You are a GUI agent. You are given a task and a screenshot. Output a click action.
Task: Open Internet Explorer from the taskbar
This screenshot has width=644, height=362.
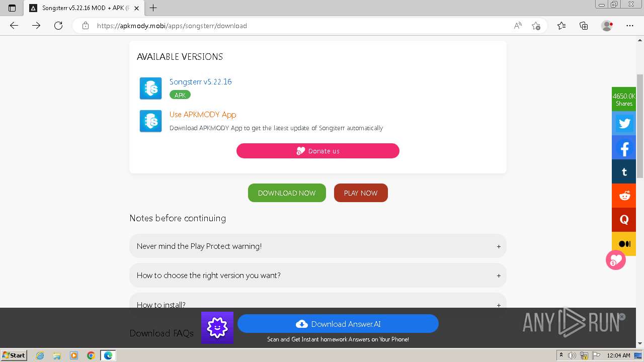(40, 355)
